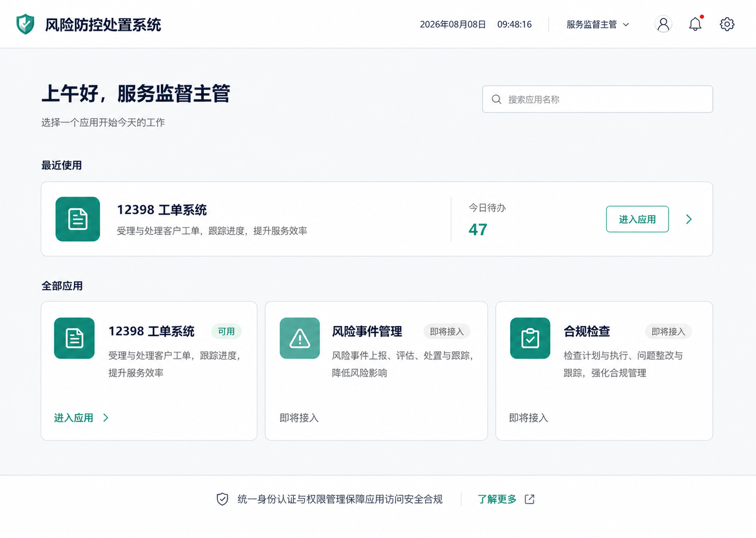The width and height of the screenshot is (756, 538).
Task: Click the 今日待办 count 47
Action: pyautogui.click(x=478, y=230)
